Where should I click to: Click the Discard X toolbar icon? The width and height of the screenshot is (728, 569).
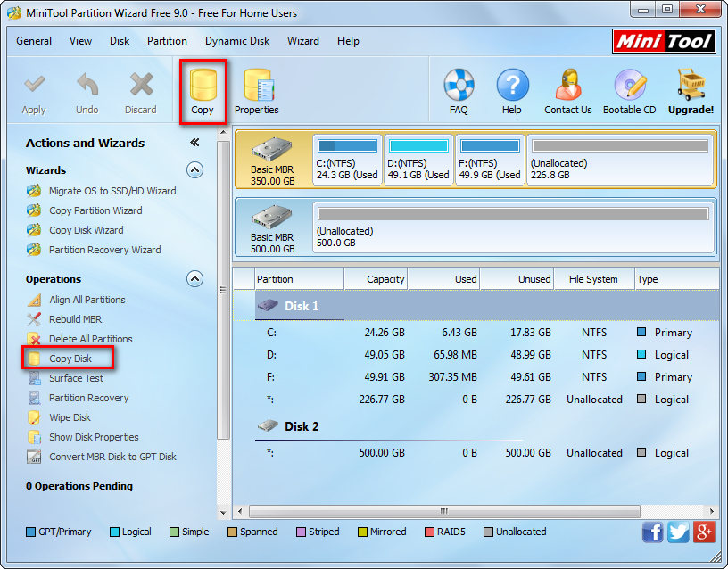(x=141, y=84)
